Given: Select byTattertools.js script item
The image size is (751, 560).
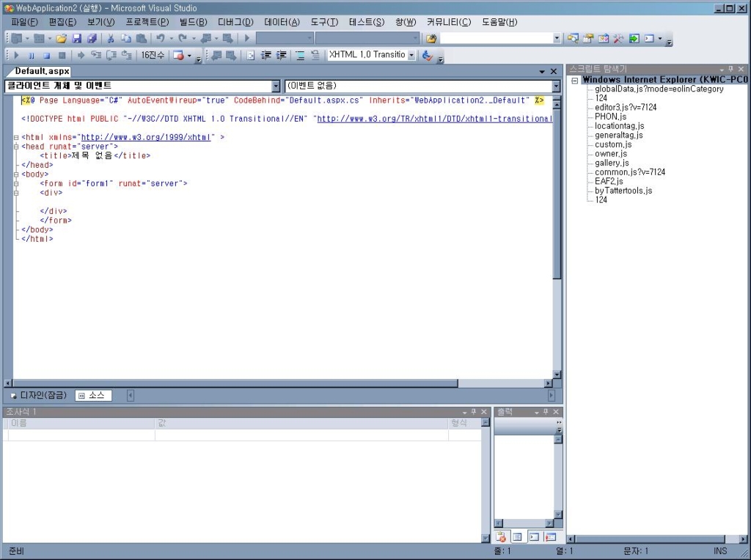Looking at the screenshot, I should (x=623, y=191).
